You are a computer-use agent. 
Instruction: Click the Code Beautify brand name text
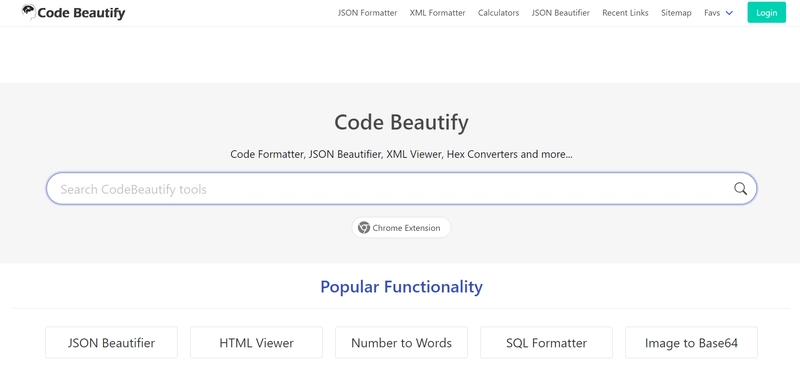[x=81, y=13]
